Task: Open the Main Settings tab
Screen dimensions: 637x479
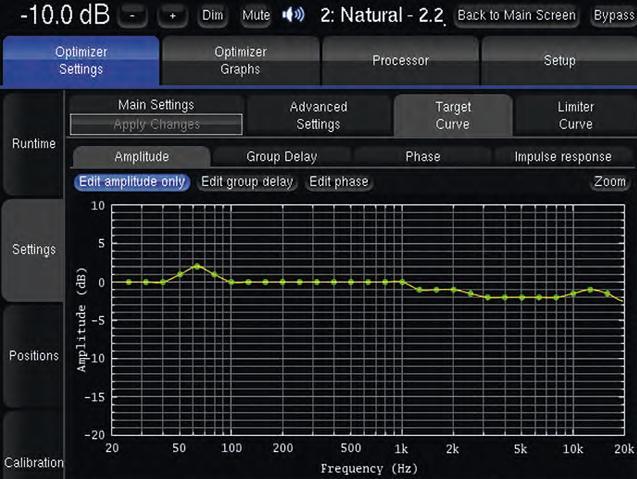Action: point(156,105)
